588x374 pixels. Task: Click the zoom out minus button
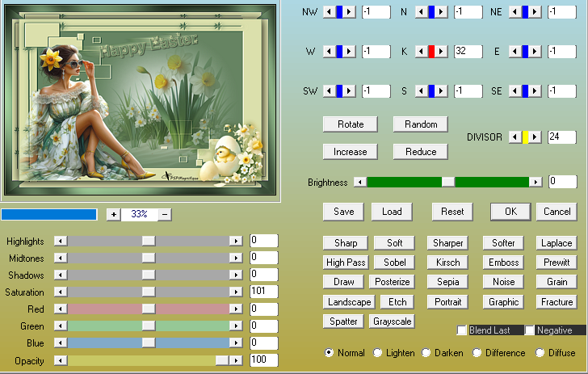164,214
